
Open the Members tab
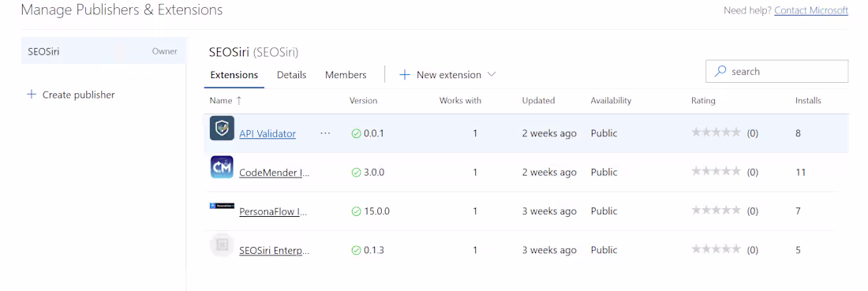click(346, 75)
